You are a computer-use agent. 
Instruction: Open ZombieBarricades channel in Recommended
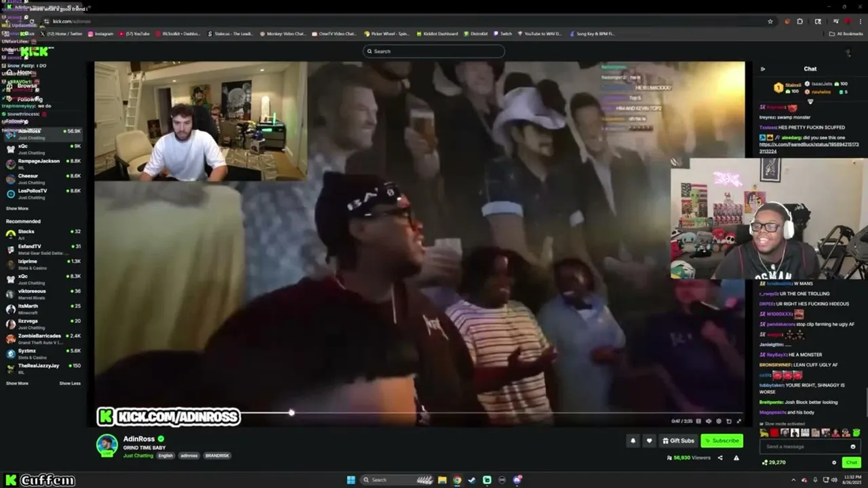click(42, 338)
